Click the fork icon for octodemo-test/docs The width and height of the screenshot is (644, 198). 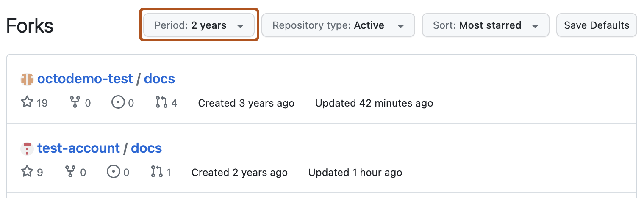coord(74,103)
